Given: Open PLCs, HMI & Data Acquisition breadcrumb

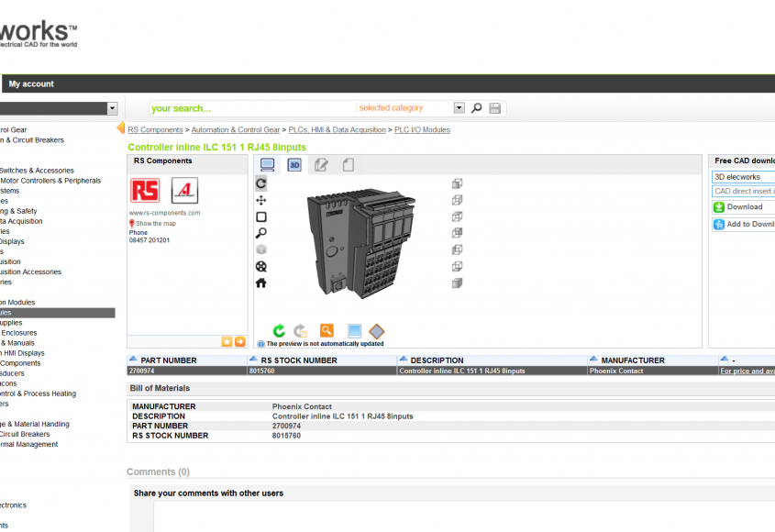Looking at the screenshot, I should pyautogui.click(x=338, y=129).
